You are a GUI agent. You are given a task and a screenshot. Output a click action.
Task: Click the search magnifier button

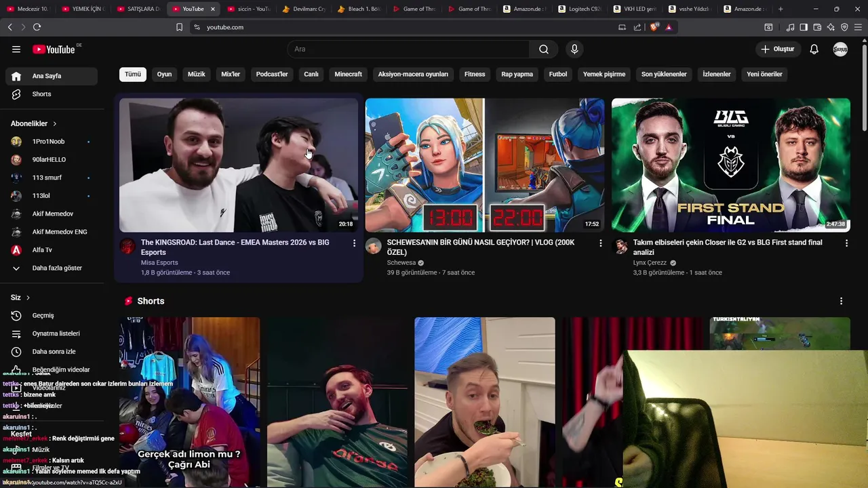544,49
